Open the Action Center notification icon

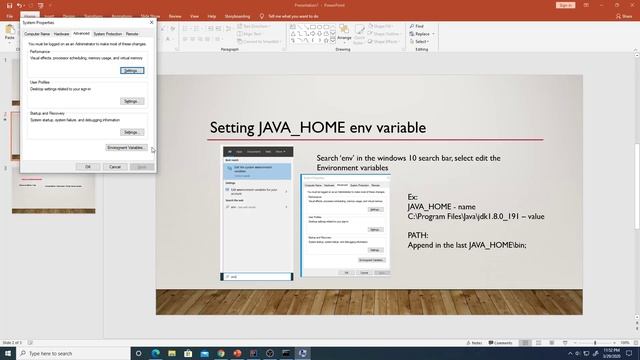tap(629, 353)
